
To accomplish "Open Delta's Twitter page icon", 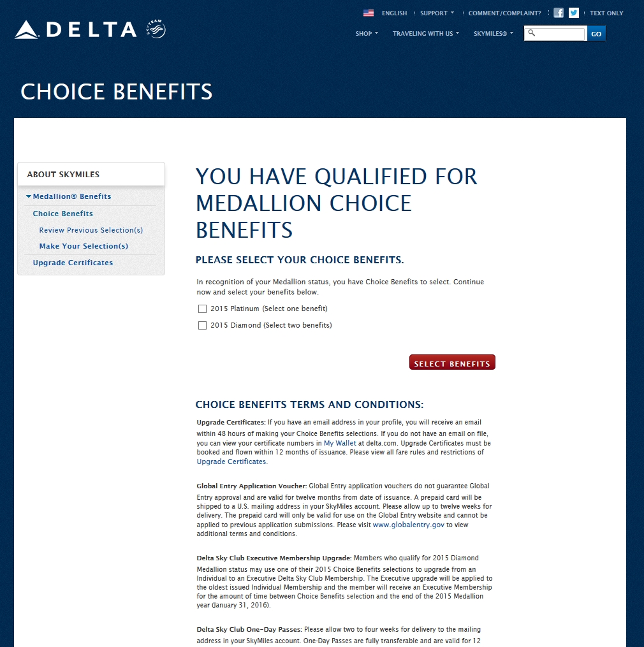I will pyautogui.click(x=573, y=13).
